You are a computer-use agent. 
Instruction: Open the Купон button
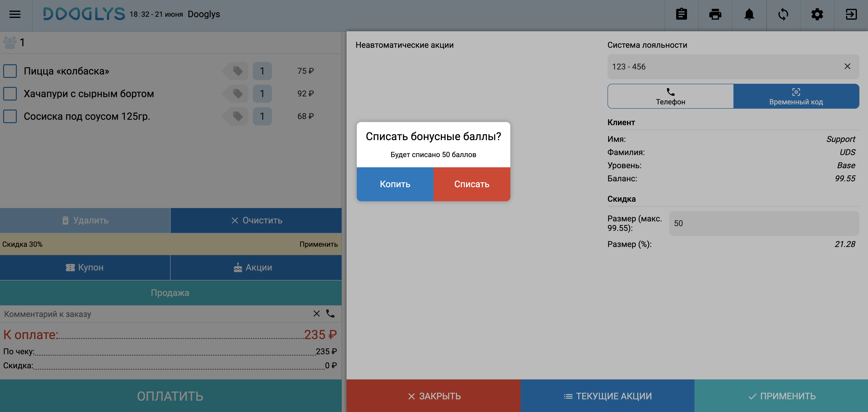point(85,268)
